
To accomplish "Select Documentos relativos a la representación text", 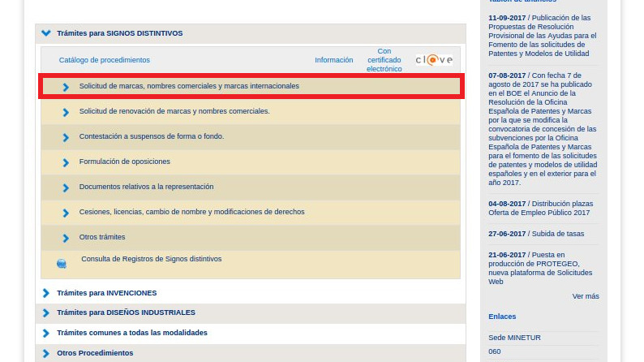I will 146,187.
